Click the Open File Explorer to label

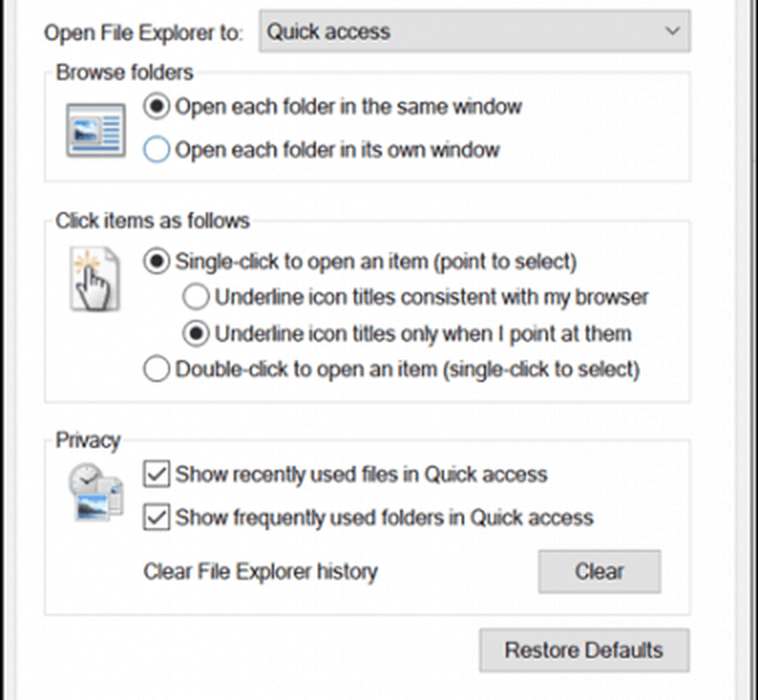point(143,33)
